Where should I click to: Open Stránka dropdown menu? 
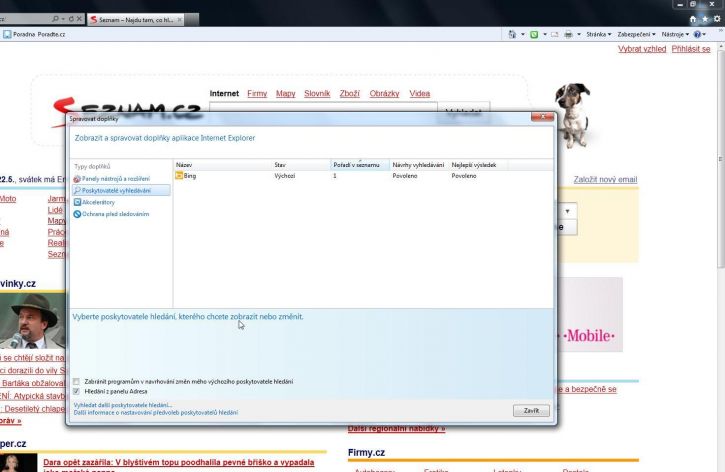599,34
